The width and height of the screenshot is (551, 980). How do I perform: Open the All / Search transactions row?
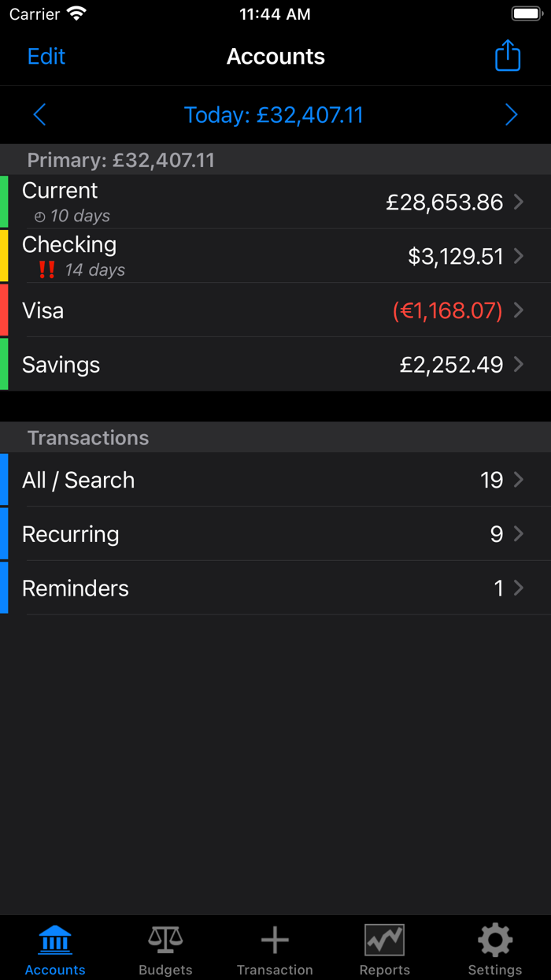point(275,479)
